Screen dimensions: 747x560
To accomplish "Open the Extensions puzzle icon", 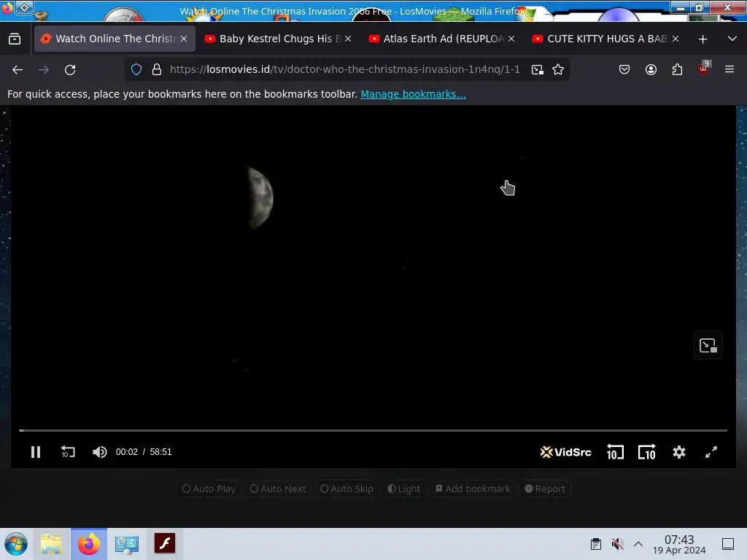I will click(677, 69).
